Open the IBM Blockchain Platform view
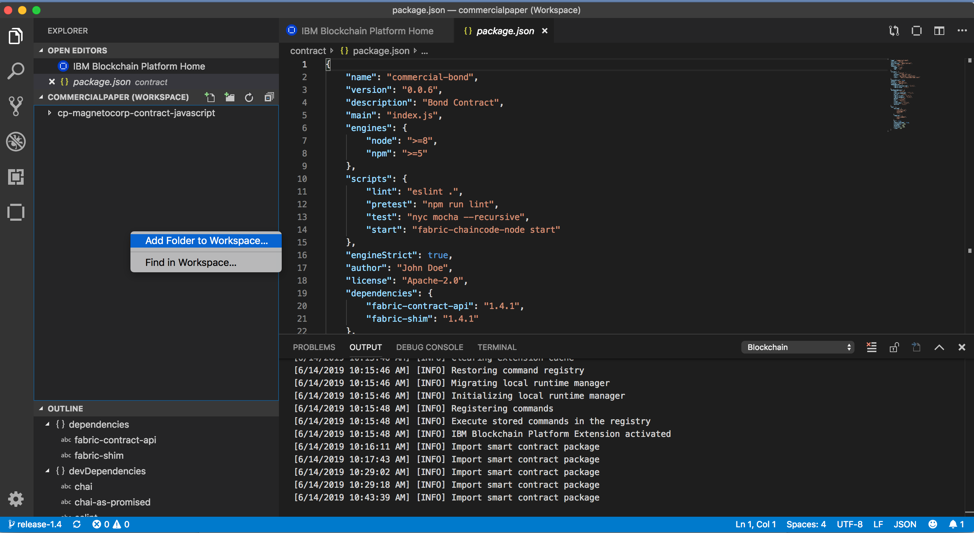This screenshot has width=974, height=533. click(x=16, y=212)
